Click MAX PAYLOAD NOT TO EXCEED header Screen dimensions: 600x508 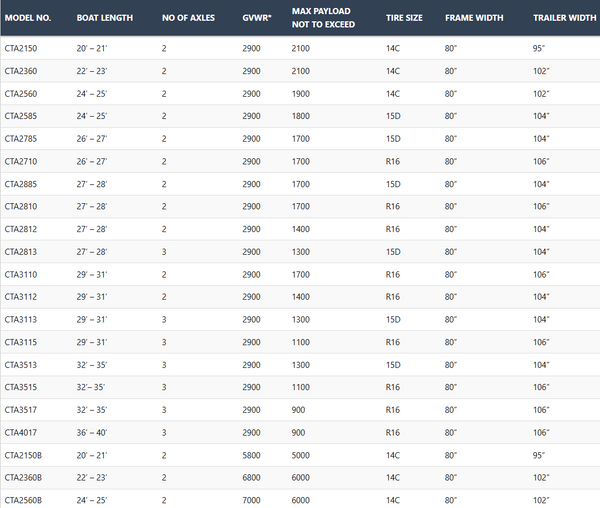point(323,17)
